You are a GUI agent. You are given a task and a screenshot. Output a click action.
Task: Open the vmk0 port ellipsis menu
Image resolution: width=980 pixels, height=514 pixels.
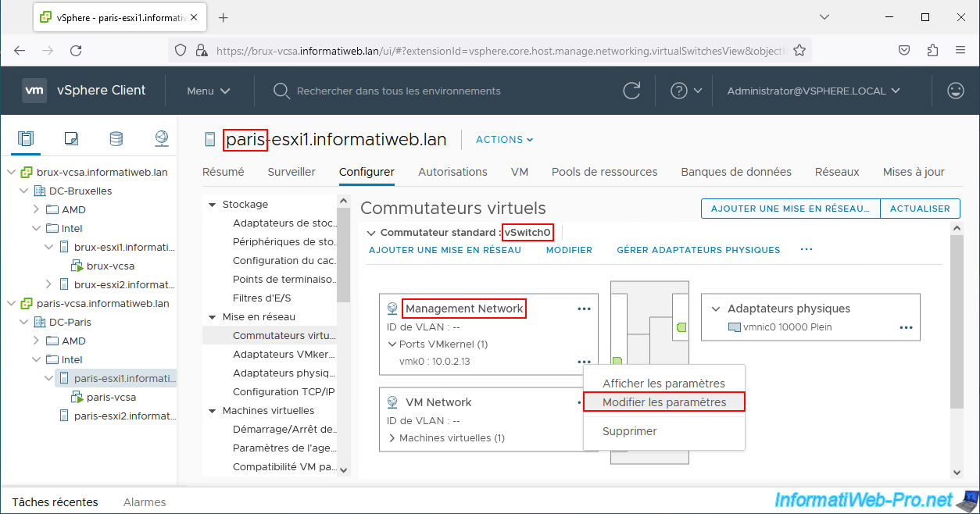[584, 362]
